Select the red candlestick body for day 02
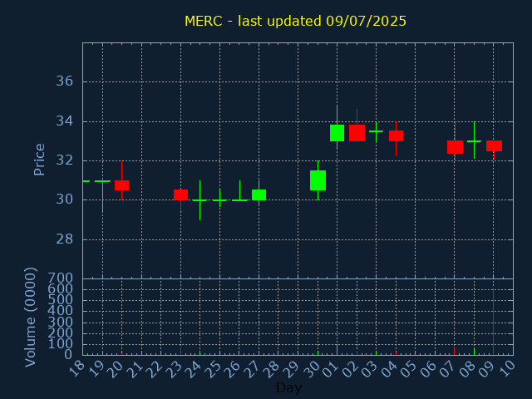This screenshot has width=532, height=399. click(357, 133)
